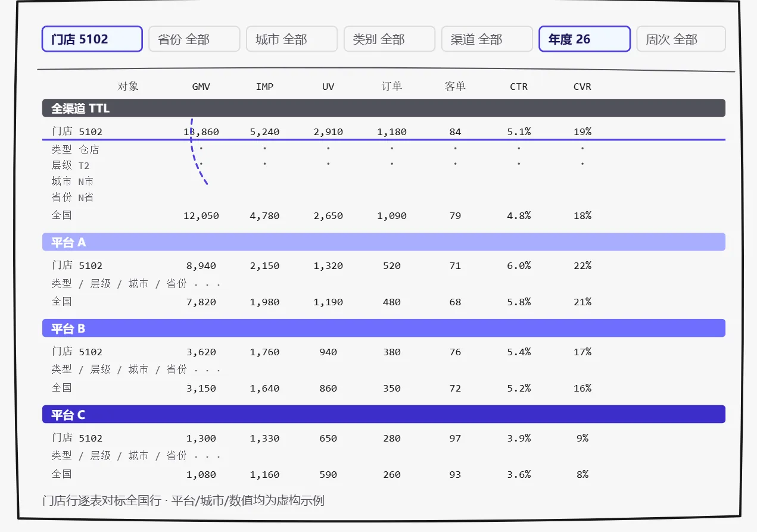The image size is (757, 532).
Task: Select 平台 C 全国 CVR 8%
Action: pos(582,475)
